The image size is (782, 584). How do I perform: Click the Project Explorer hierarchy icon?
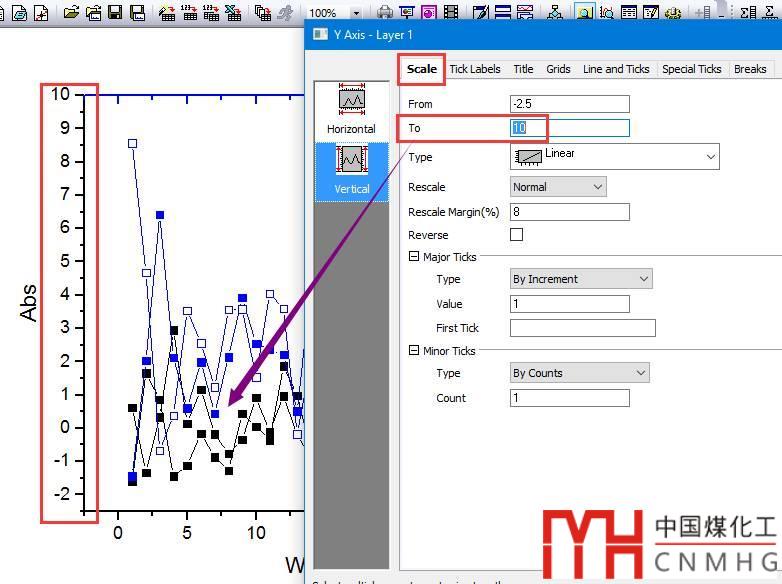555,12
